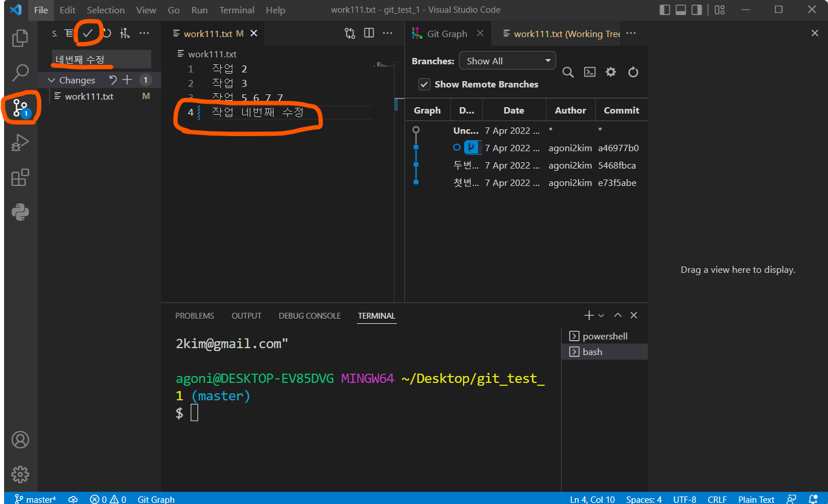828x504 pixels.
Task: Commit changes with the checkmark icon
Action: pyautogui.click(x=87, y=34)
